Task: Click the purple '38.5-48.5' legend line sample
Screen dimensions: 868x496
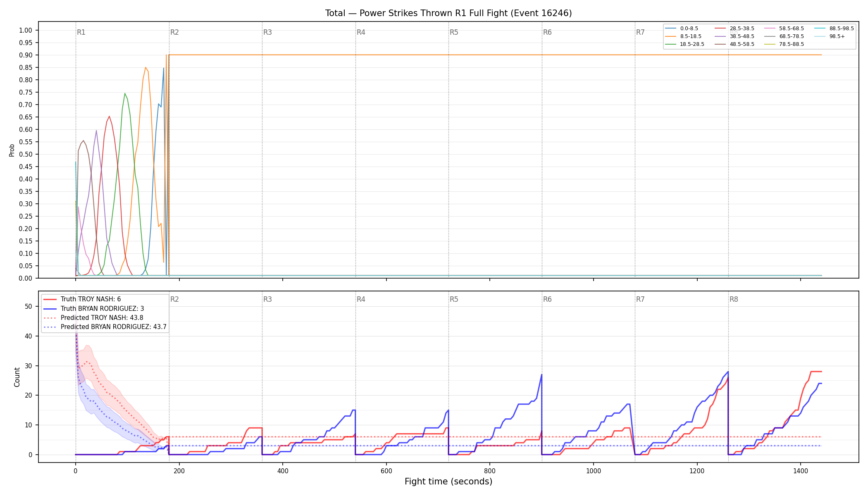Action: pyautogui.click(x=720, y=36)
